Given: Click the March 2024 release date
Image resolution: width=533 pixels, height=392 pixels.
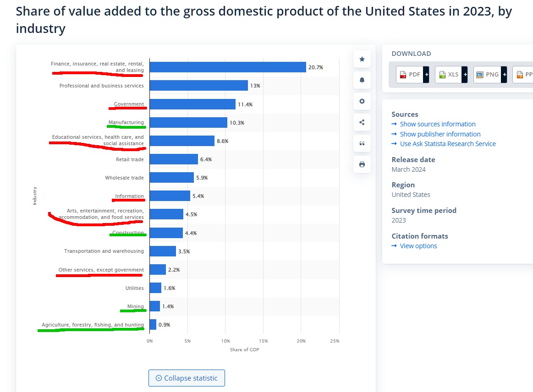Looking at the screenshot, I should (x=409, y=169).
